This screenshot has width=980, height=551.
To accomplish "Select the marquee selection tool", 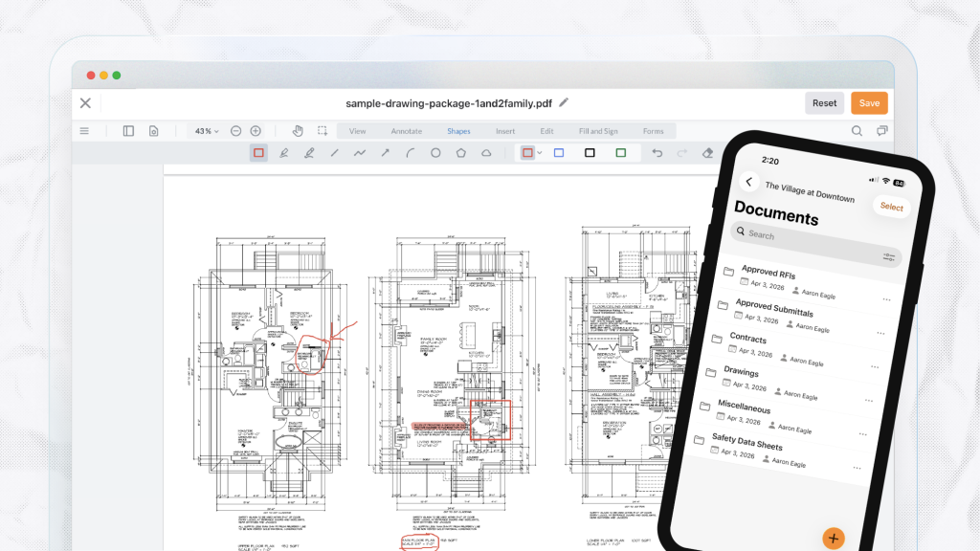I will point(323,131).
